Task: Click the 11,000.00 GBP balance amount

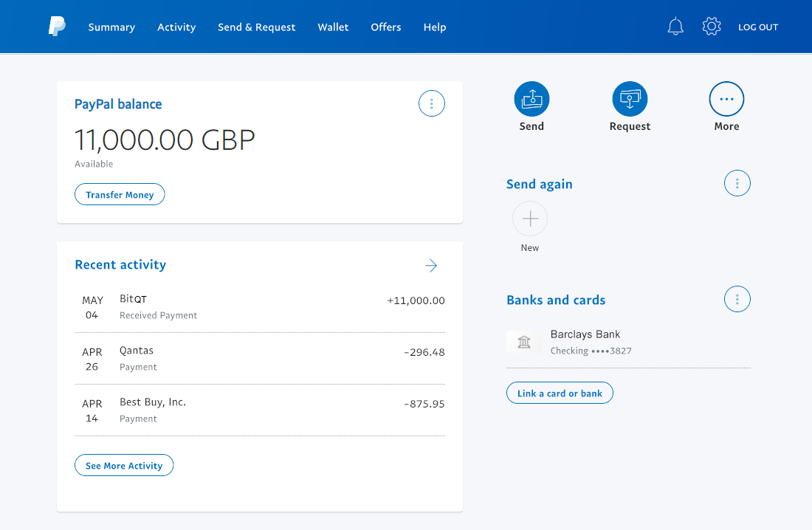Action: coord(165,140)
